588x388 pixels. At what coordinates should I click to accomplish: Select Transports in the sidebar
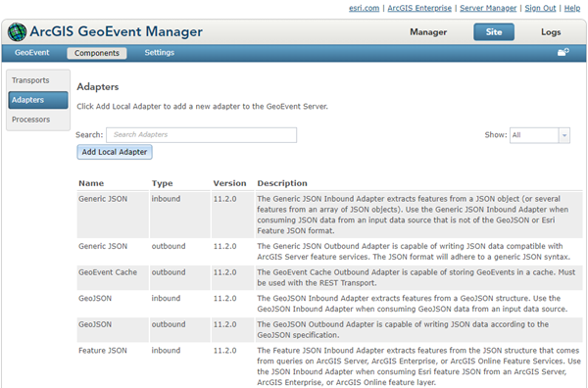click(x=30, y=80)
